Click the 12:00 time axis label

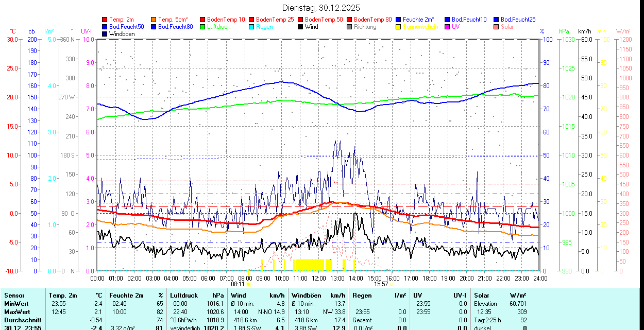[x=318, y=278]
